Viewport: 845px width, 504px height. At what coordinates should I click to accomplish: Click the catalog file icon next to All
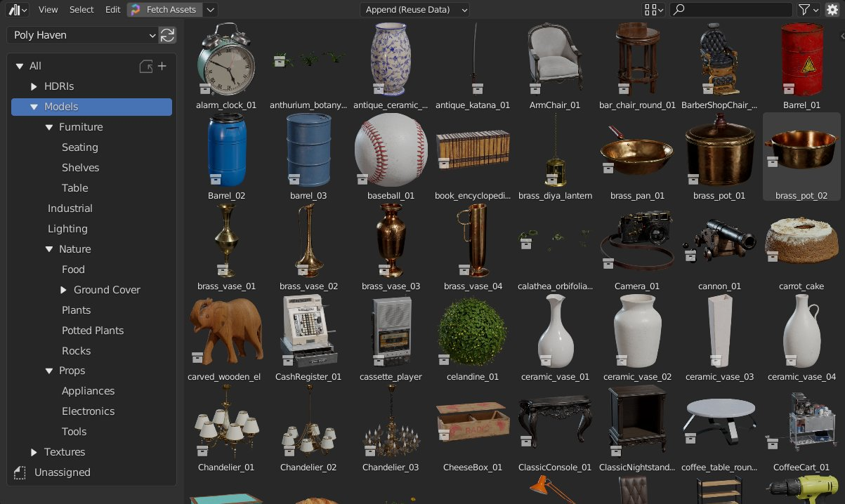pyautogui.click(x=146, y=66)
